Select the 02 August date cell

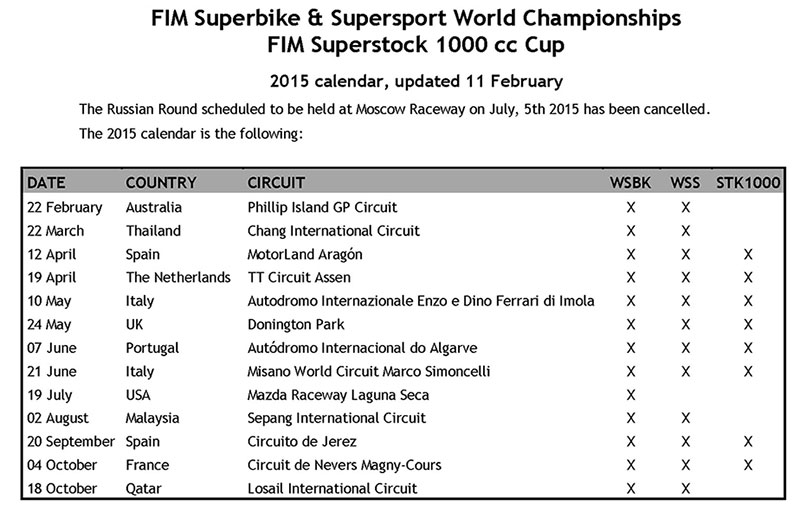[x=60, y=418]
